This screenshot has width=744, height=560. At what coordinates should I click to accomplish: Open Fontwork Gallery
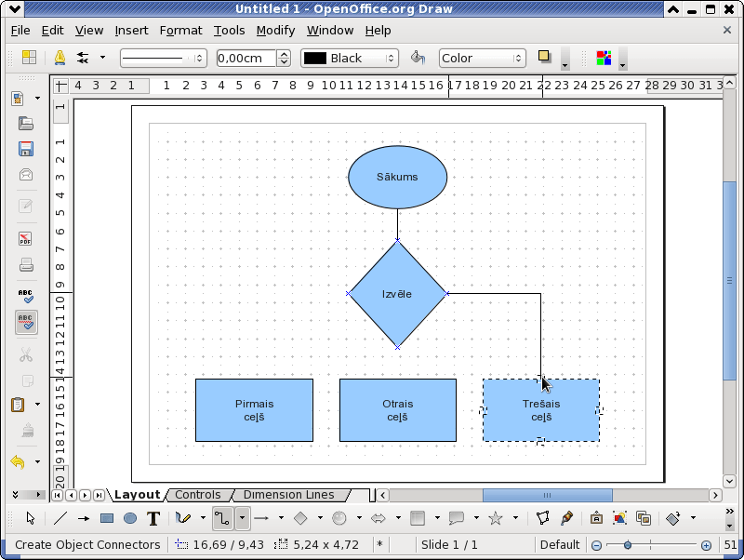pyautogui.click(x=596, y=518)
